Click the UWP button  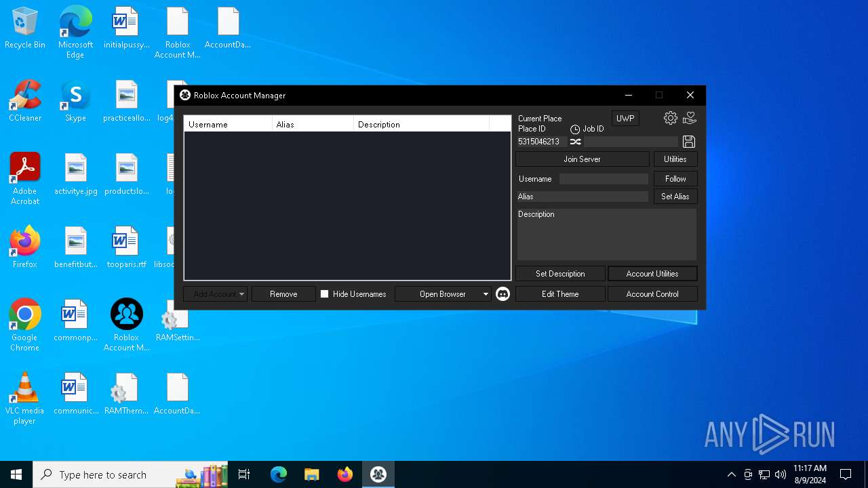click(x=625, y=119)
